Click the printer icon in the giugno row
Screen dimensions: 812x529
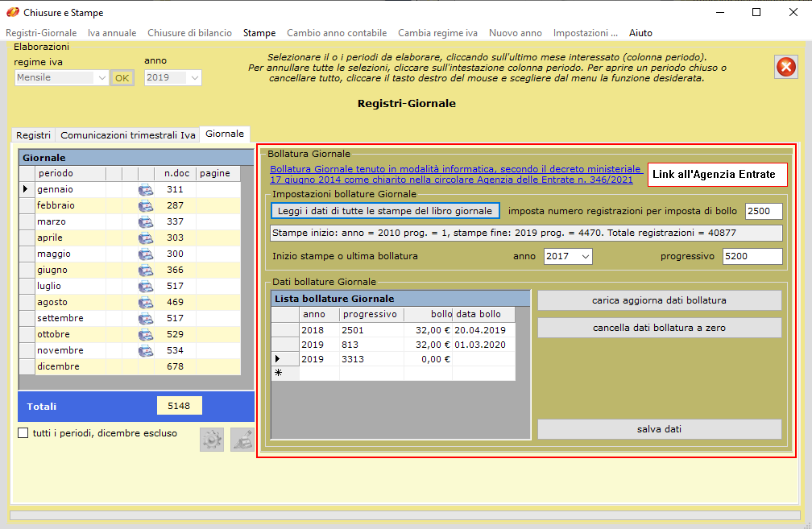[146, 270]
